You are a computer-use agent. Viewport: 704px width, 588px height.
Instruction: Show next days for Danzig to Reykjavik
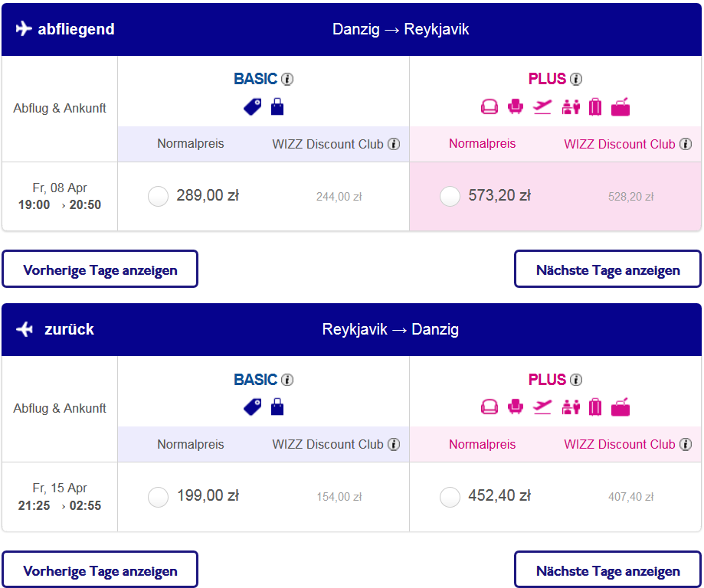[607, 269]
